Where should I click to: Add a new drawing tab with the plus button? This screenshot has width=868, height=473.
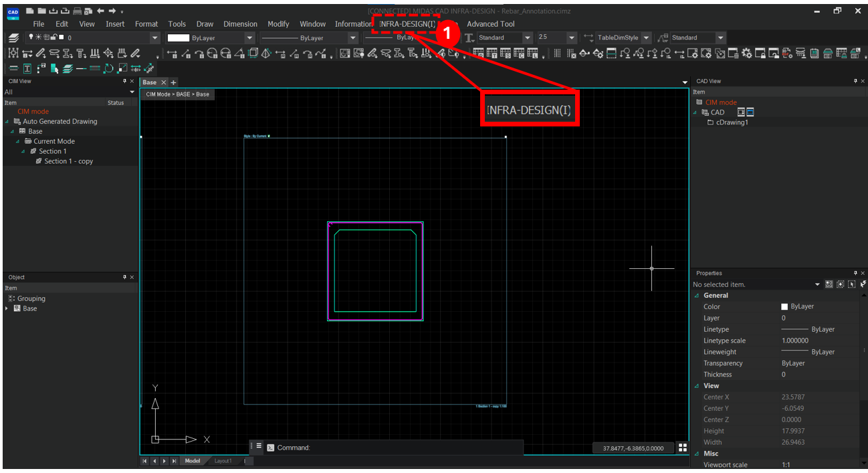174,82
